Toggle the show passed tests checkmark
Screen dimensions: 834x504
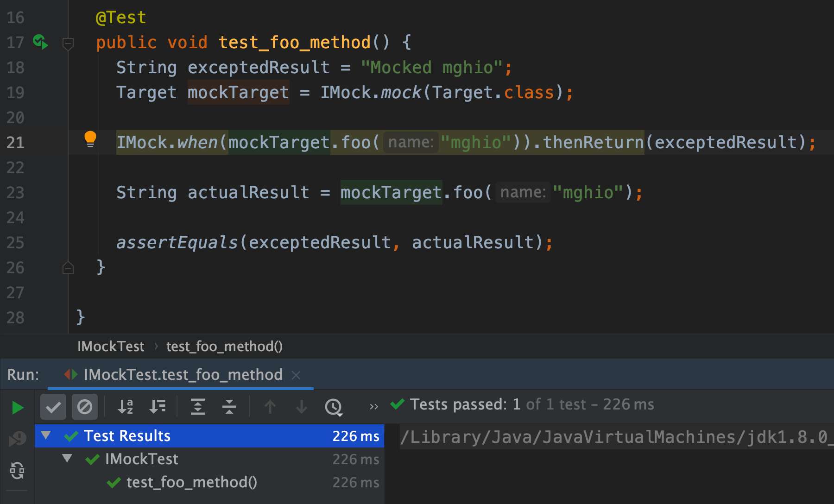tap(53, 407)
